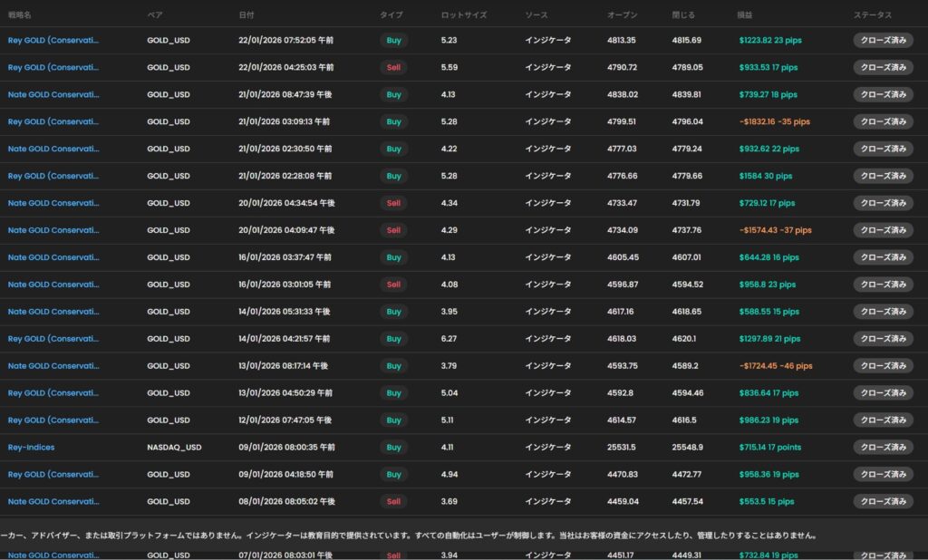Viewport: 928px width, 560px height.
Task: Select the NASDAQ_USD pair cell
Action: 172,448
